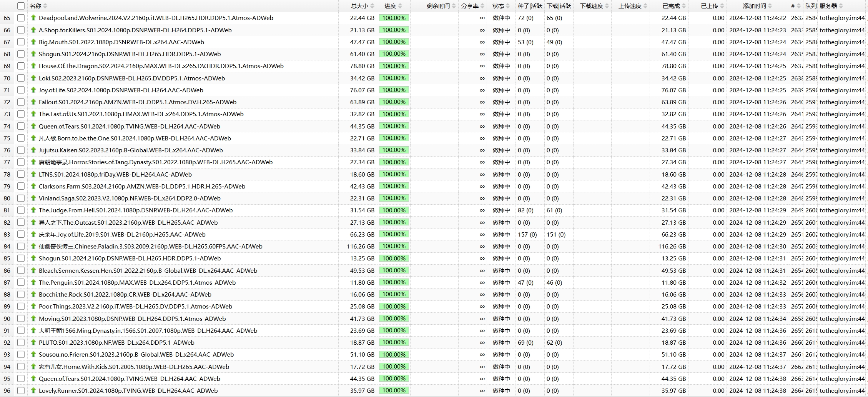This screenshot has width=868, height=397.
Task: Click the green arrow icon beside The.Penguin.S01
Action: (x=33, y=282)
